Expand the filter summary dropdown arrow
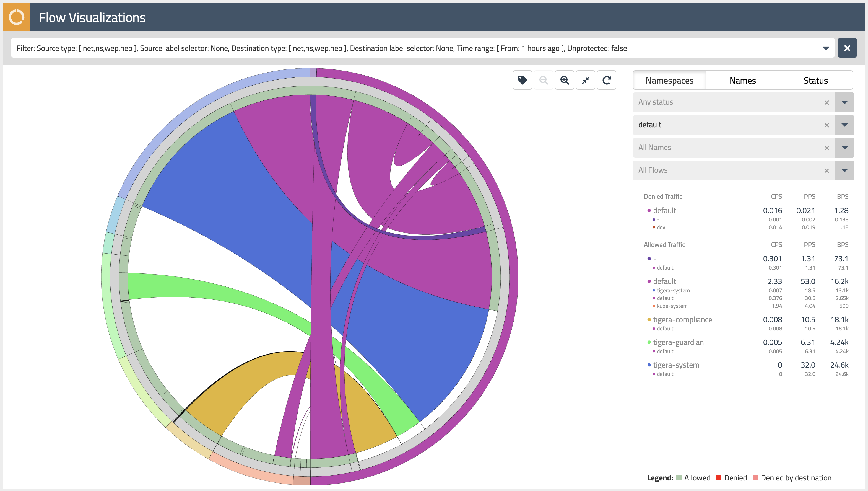Viewport: 868px width, 491px height. click(x=826, y=48)
